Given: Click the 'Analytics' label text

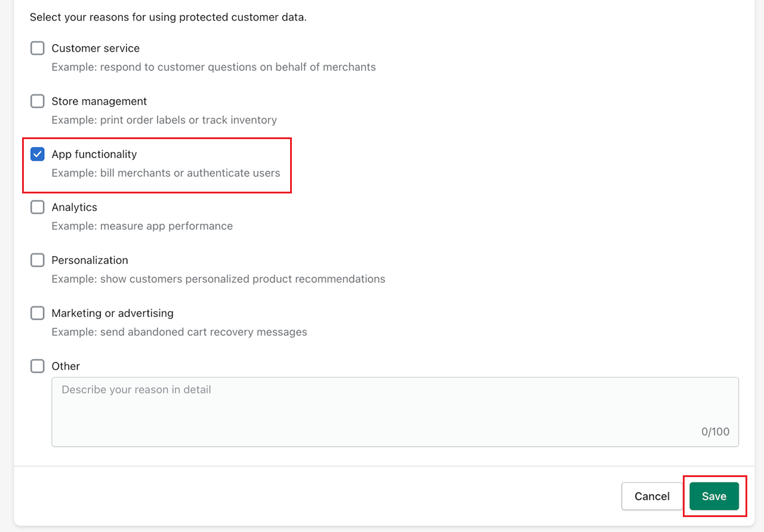Looking at the screenshot, I should tap(74, 207).
